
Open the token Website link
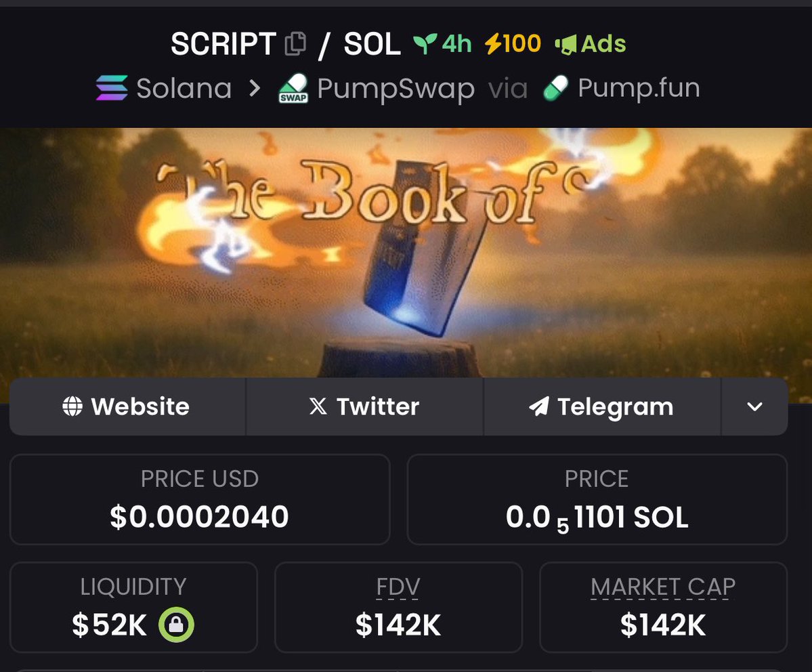(x=127, y=406)
